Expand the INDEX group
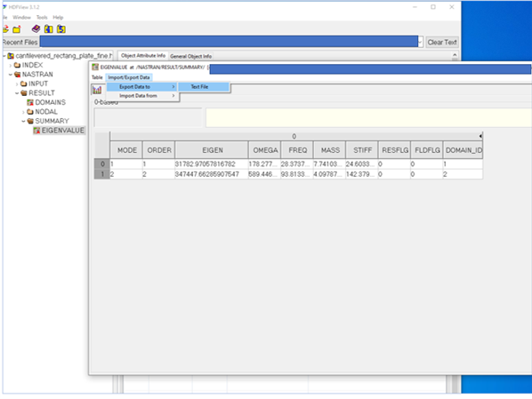Viewport: 532px width, 399px height. coord(11,65)
